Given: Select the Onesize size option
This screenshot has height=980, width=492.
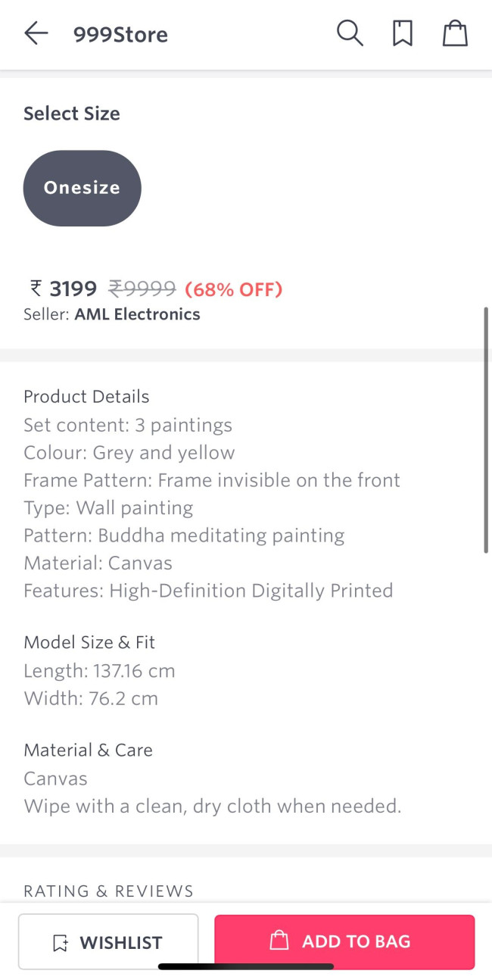Looking at the screenshot, I should 82,188.
